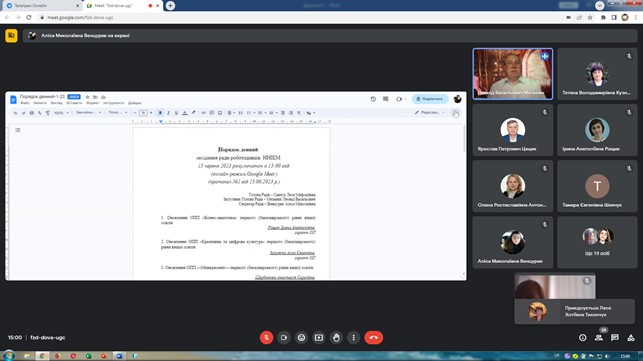Toggle the raise hand button
This screenshot has height=361, width=643.
[x=336, y=338]
